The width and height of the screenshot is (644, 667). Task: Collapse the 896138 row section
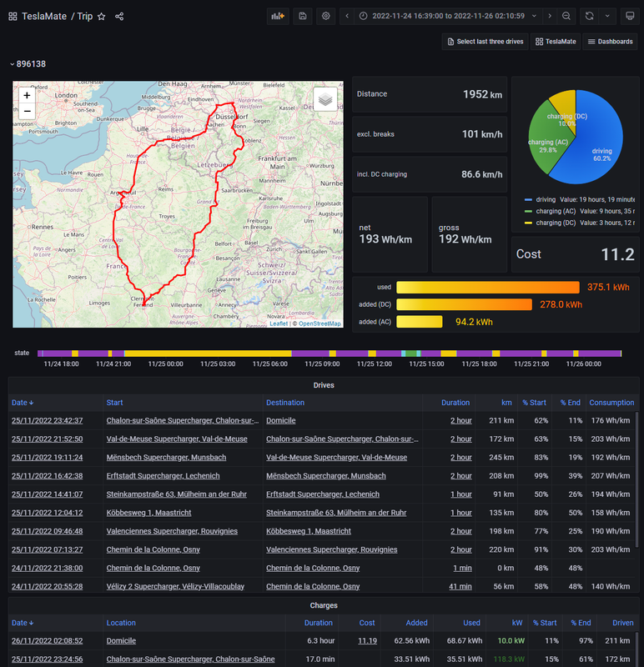[28, 64]
